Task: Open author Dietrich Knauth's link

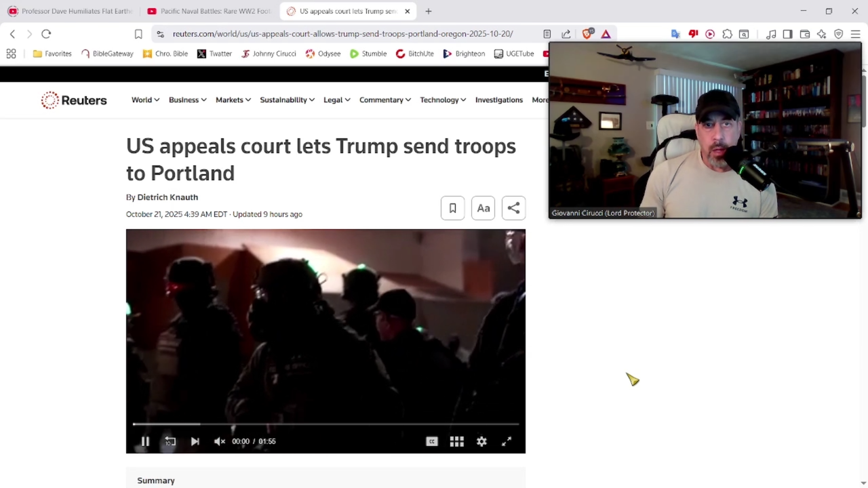Action: click(x=167, y=197)
